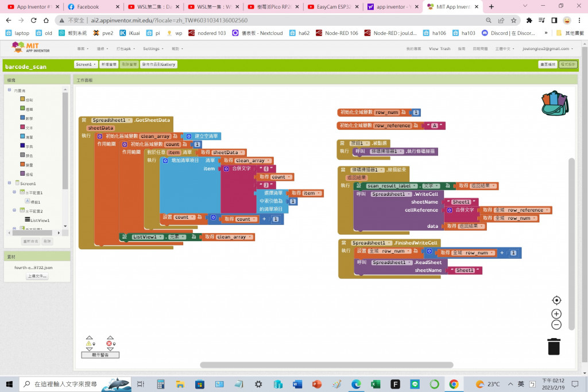Click the block tree panel scroll-down arrow
588x392 pixels.
(x=65, y=226)
